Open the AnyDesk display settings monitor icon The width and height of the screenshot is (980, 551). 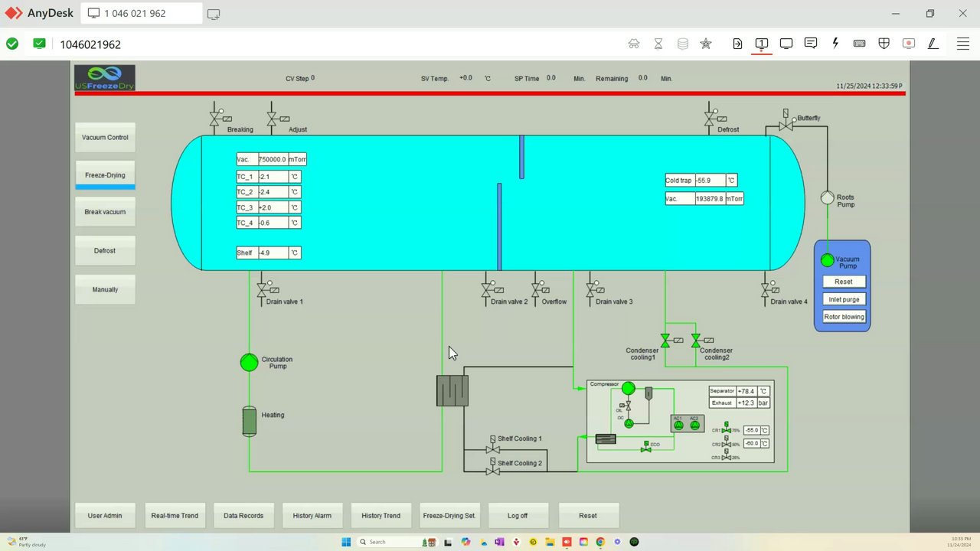(786, 44)
